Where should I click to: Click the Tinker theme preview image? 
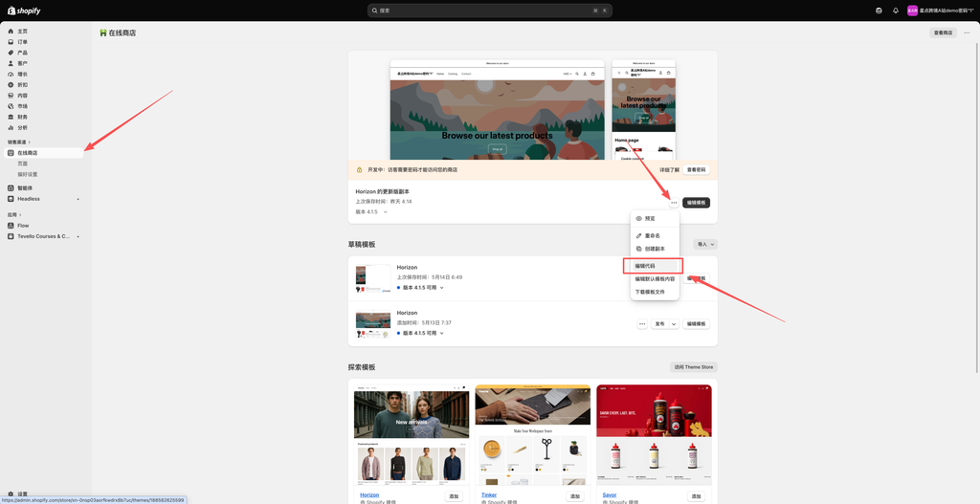coord(532,435)
